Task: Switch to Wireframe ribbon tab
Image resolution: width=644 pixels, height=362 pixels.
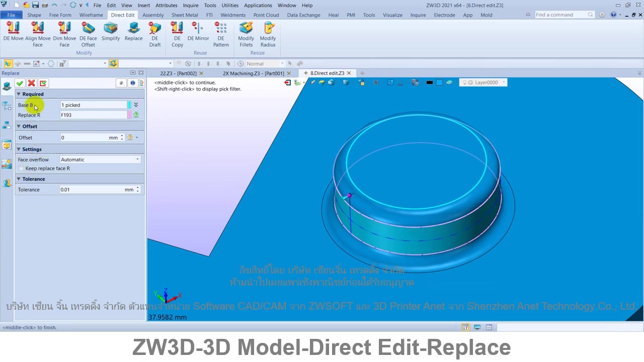Action: coord(91,15)
